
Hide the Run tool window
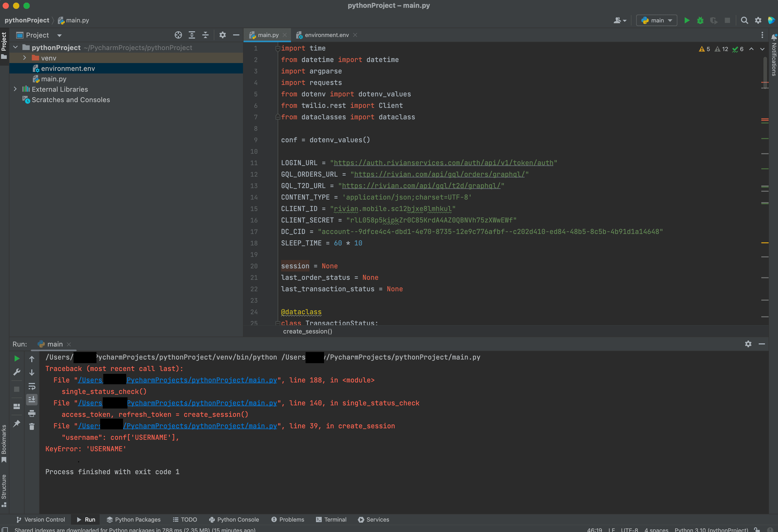762,344
